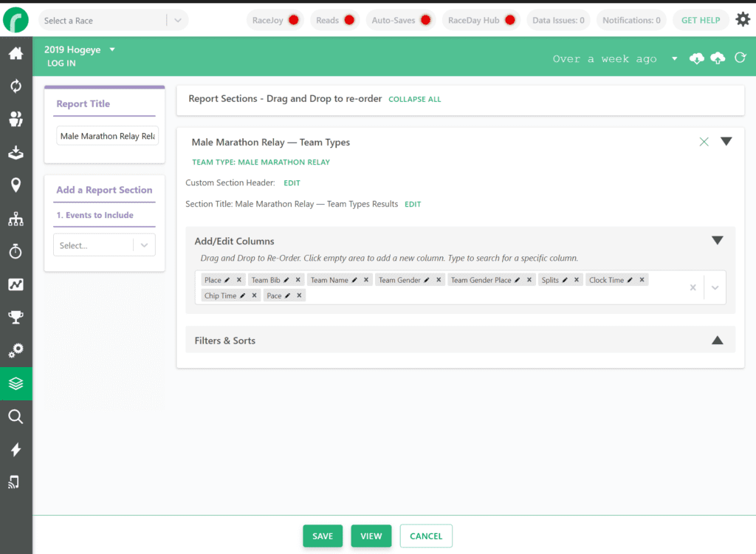Open the columns list dropdown chevron
The image size is (756, 554).
pos(715,287)
